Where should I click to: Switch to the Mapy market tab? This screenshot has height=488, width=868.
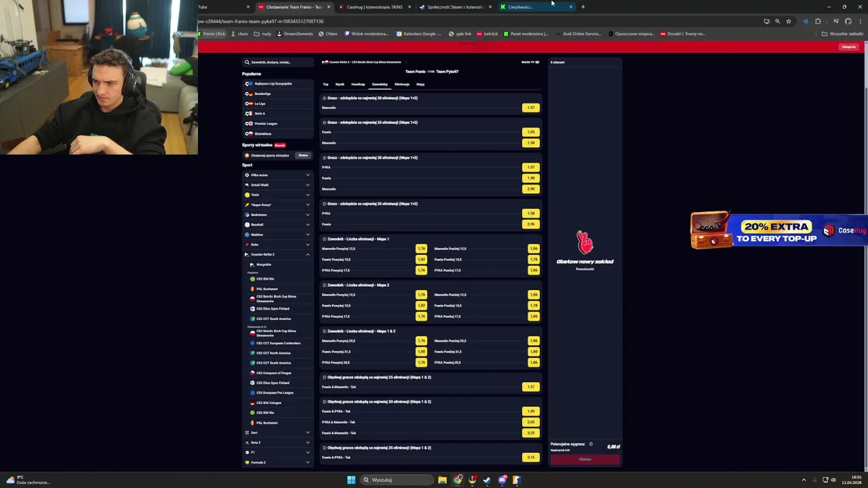(x=420, y=84)
